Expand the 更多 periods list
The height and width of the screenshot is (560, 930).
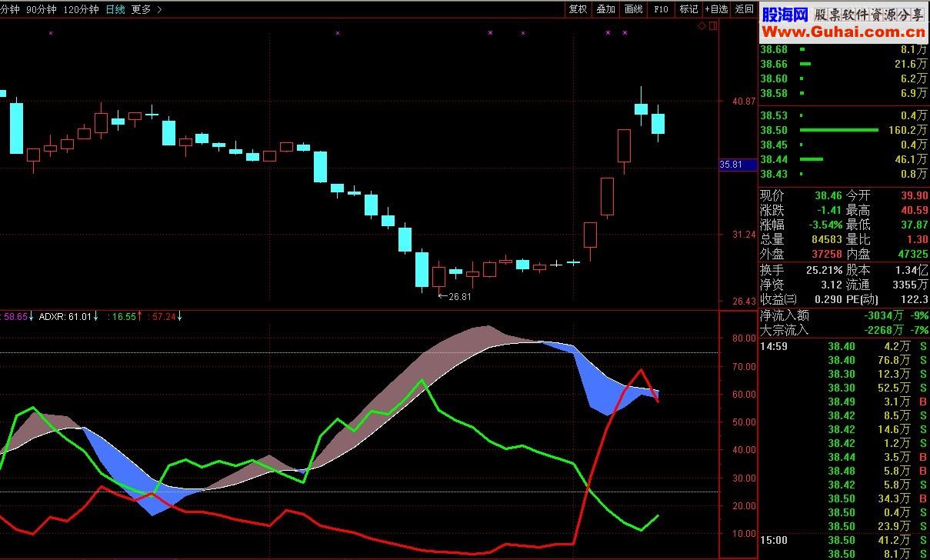146,9
